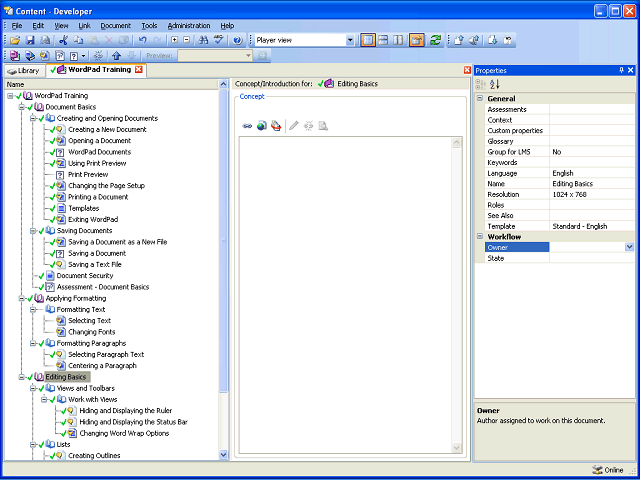Sort properties alphabetically with the A-Z icon
The image size is (640, 480).
tap(495, 84)
